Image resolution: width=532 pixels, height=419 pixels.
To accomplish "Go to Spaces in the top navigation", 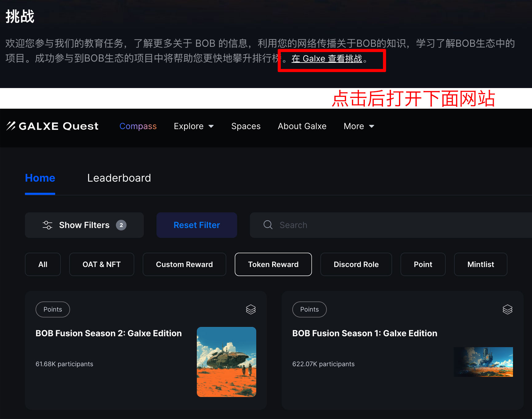I will (x=246, y=126).
